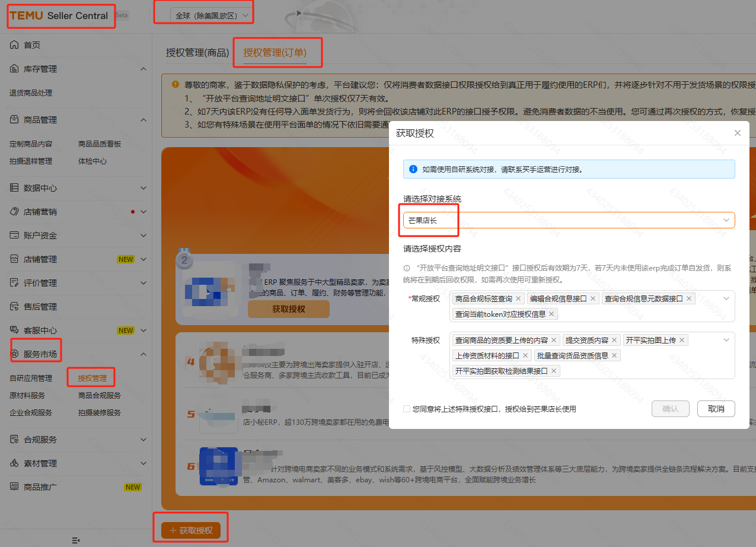This screenshot has width=756, height=547.
Task: Switch to 授权管理(订单) tab
Action: [x=275, y=52]
